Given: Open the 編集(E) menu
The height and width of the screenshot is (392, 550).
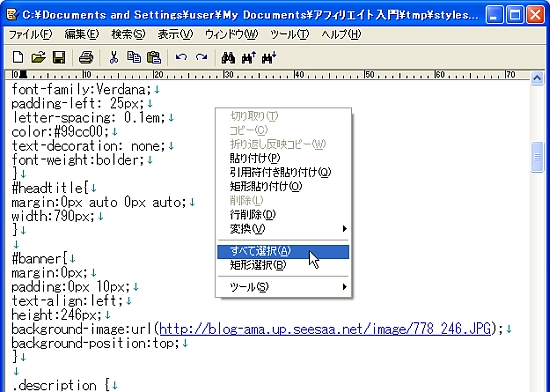Looking at the screenshot, I should [82, 34].
